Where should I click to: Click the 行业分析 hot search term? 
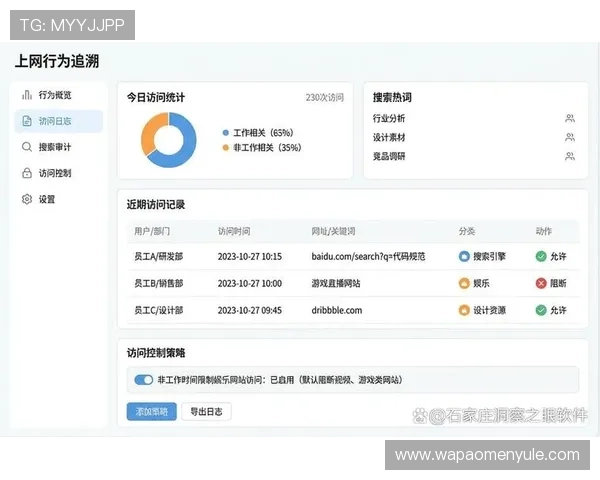(389, 118)
